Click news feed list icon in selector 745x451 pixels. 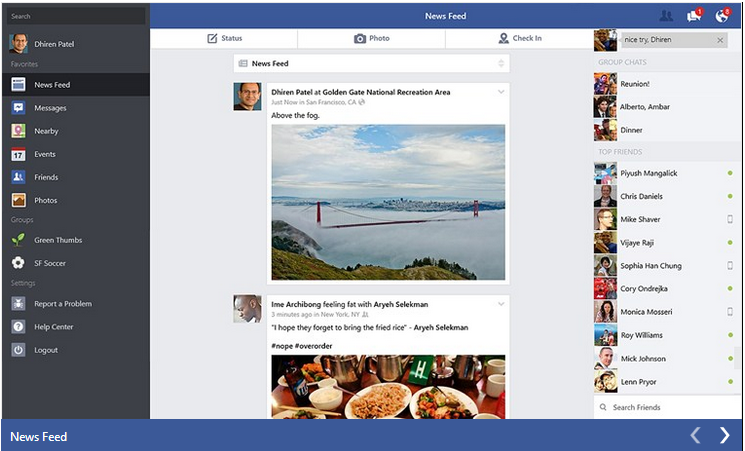tap(243, 63)
